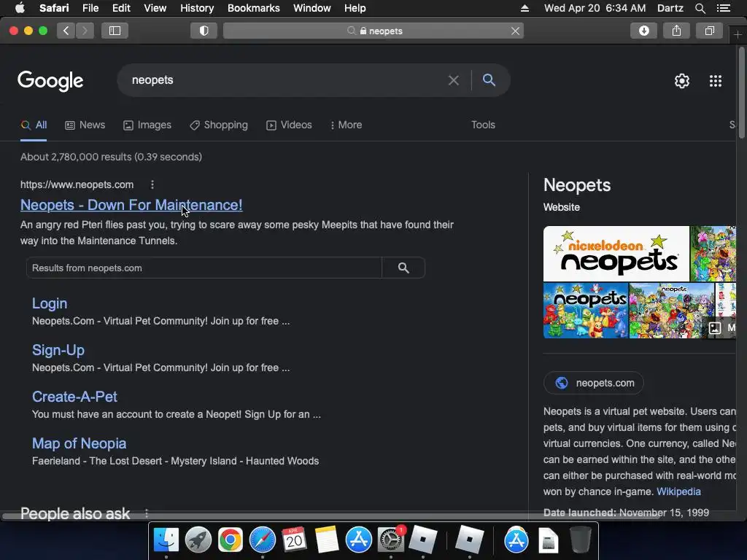This screenshot has height=560, width=747.
Task: Click the blue Google search magnifier
Action: tap(489, 80)
